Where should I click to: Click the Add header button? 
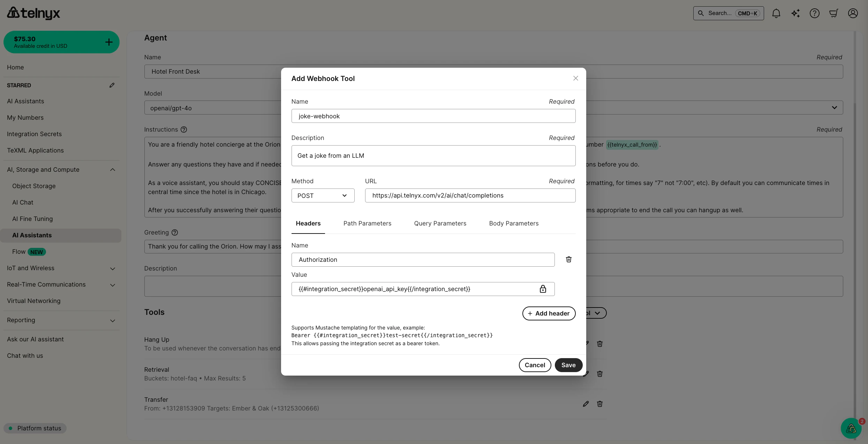point(549,313)
